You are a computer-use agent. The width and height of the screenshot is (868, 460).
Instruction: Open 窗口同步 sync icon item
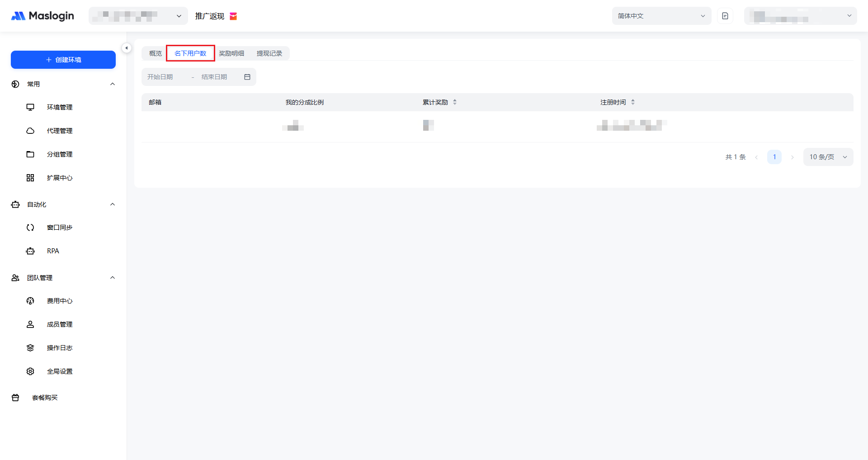pos(30,228)
